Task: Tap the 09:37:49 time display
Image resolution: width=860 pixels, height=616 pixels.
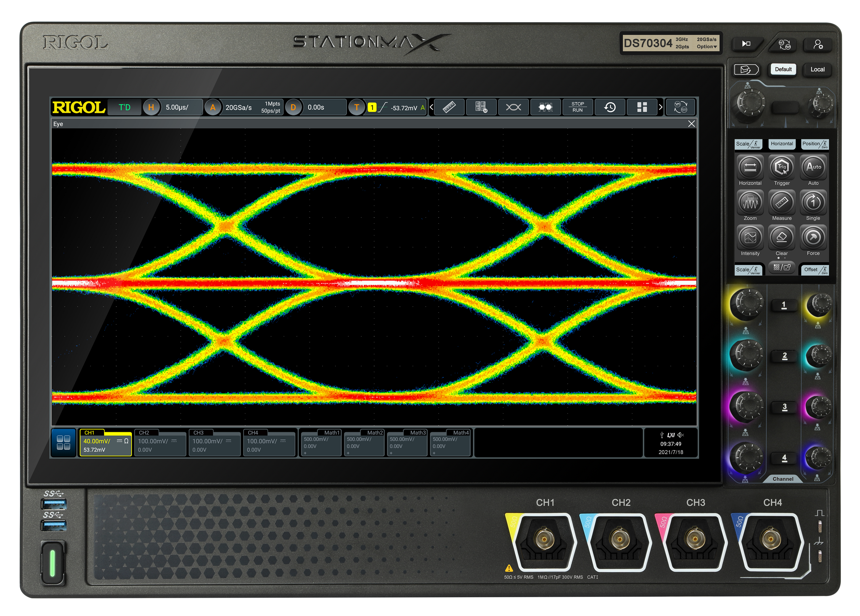Action: 670,444
